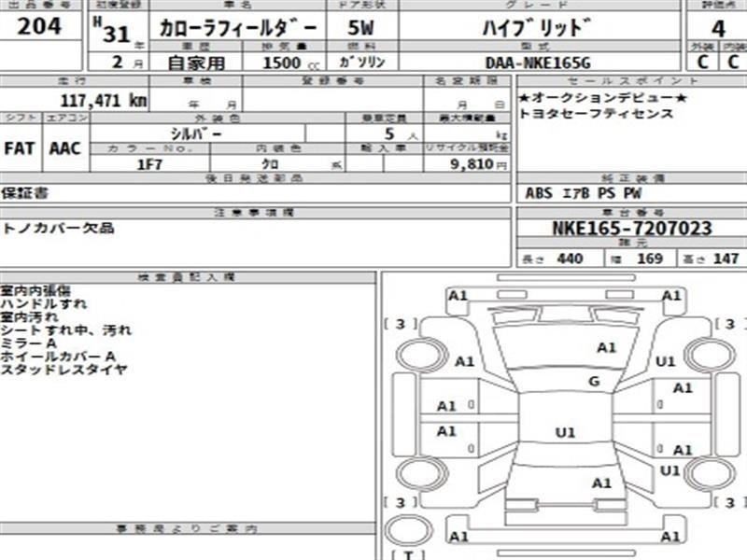Screen dimensions: 747x560
Task: Click the lot number 204
Action: pyautogui.click(x=39, y=26)
